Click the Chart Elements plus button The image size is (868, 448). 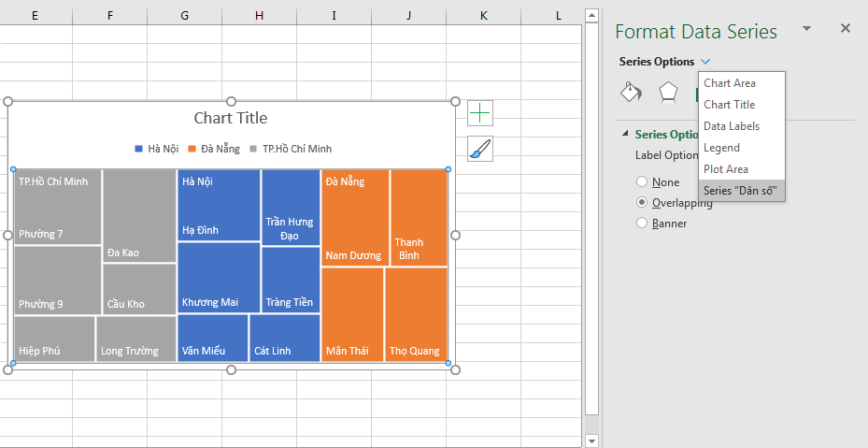(480, 113)
